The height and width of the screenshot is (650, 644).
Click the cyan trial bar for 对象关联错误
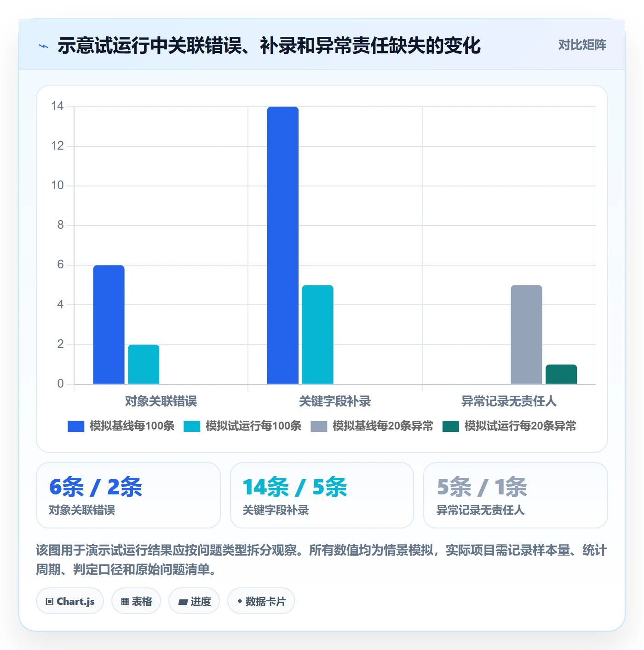click(144, 364)
